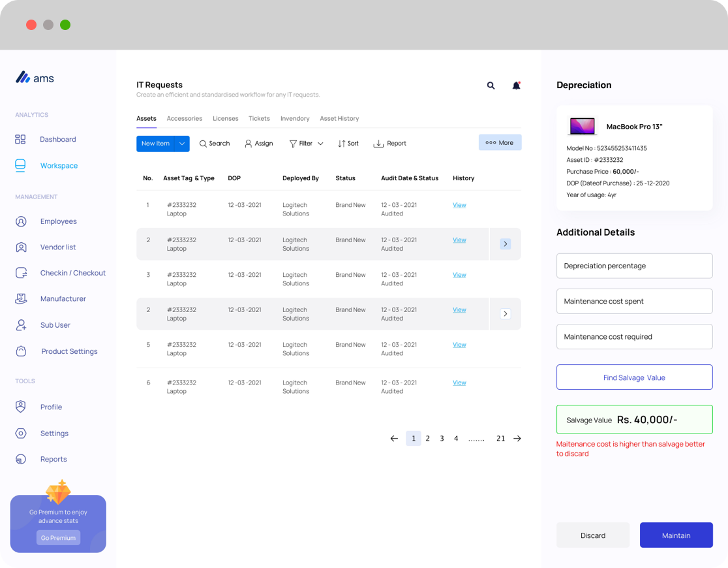Switch to the Asset History tab
Screen dimensions: 728x568
click(x=339, y=119)
